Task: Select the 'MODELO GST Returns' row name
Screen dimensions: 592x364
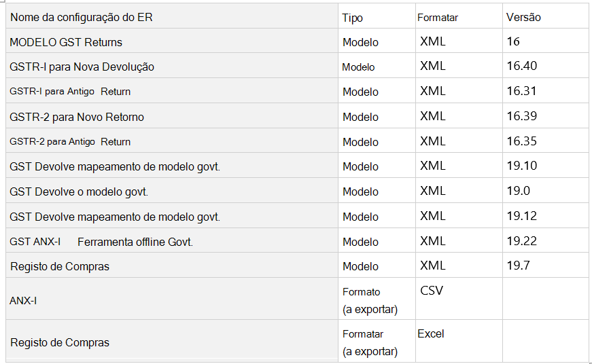Action: point(66,42)
